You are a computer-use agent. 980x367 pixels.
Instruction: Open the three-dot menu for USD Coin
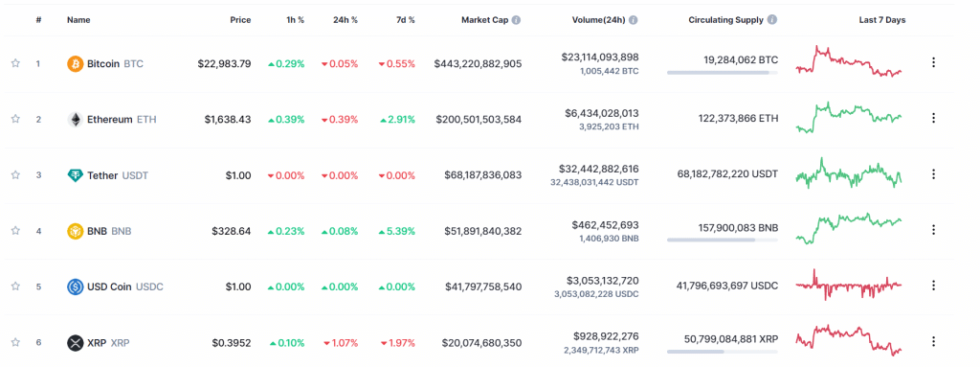click(934, 286)
